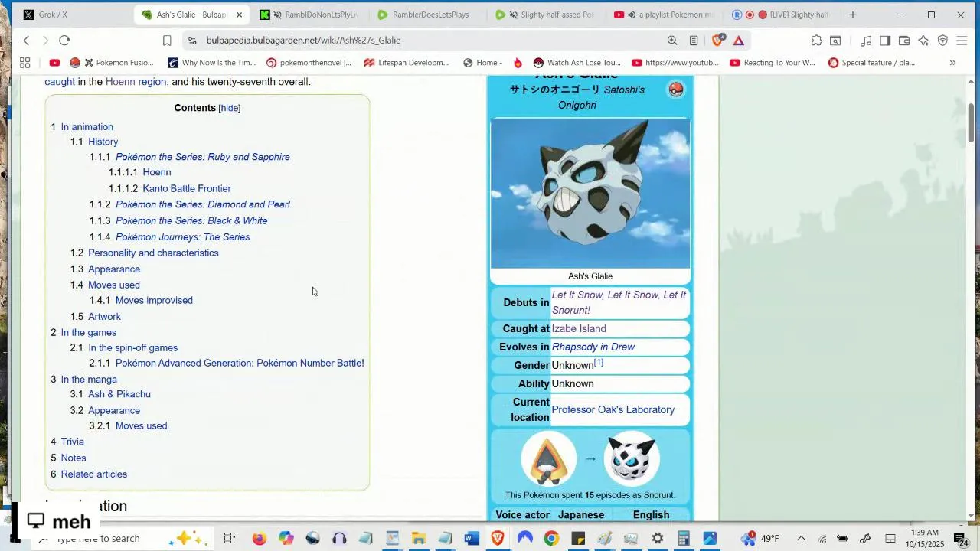
Task: Open the Hoenn region link in intro
Action: tap(136, 82)
